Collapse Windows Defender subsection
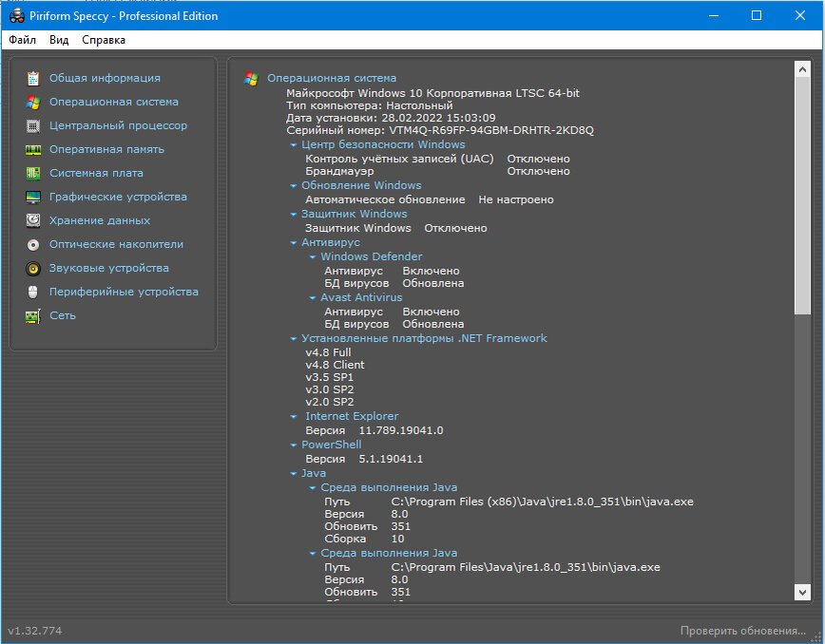The image size is (825, 644). coord(313,257)
